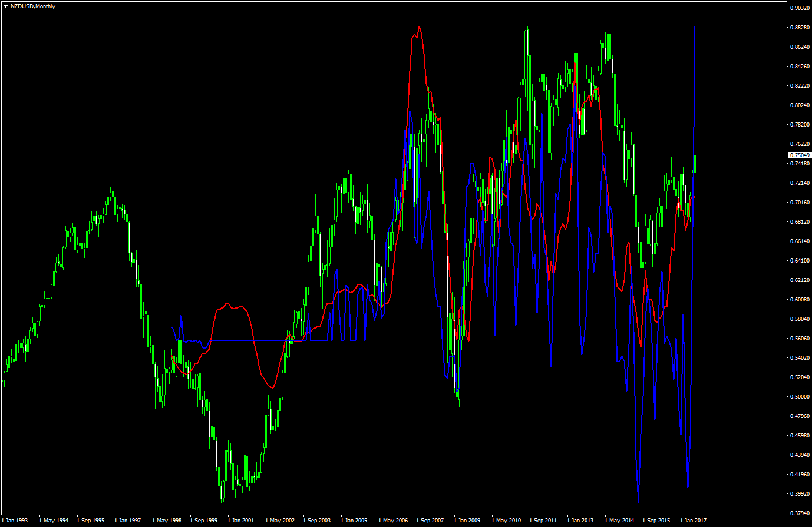Click the 0.58040 price axis label

800,319
